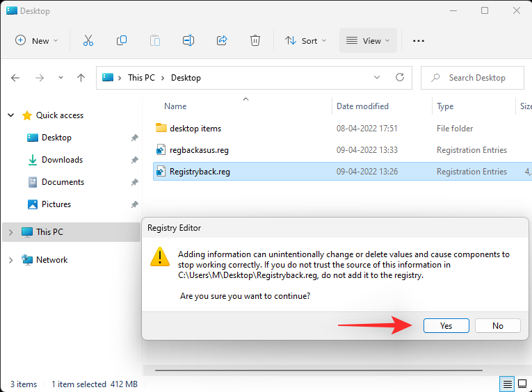Click the warning icon in Registry Editor
This screenshot has width=532, height=392.
(x=160, y=256)
